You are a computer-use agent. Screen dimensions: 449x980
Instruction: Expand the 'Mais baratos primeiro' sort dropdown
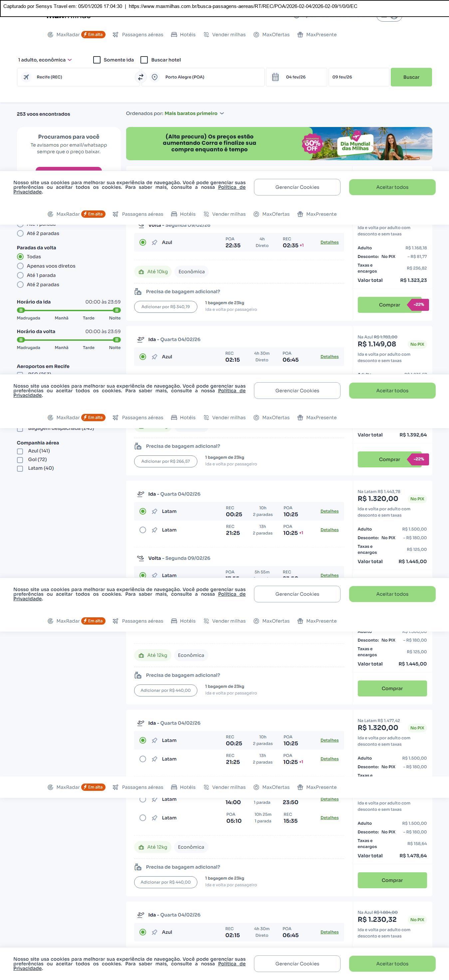pos(194,114)
